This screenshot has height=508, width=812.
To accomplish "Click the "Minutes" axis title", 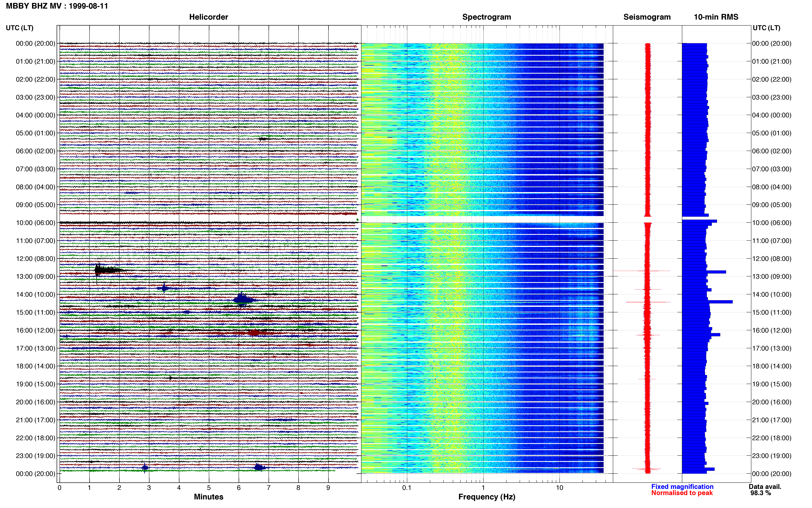I will [209, 497].
